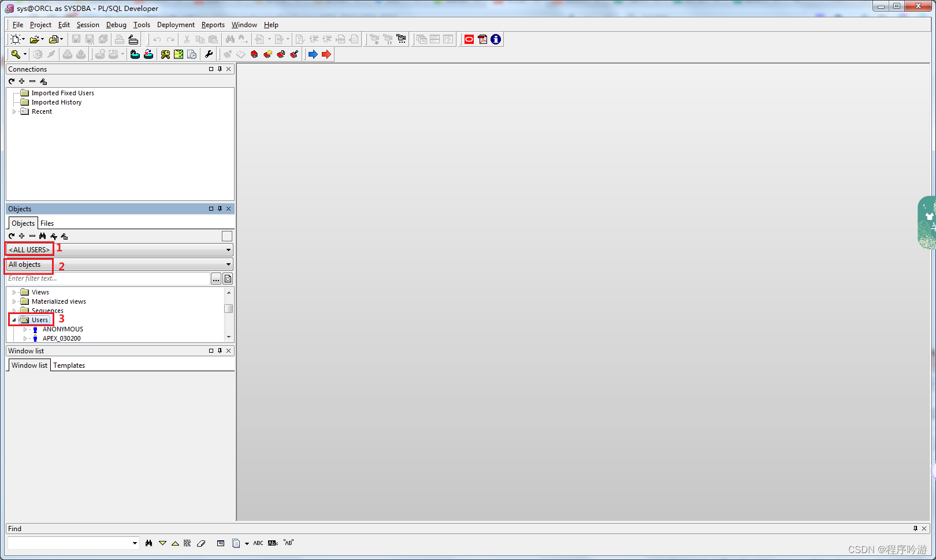Expand the ANONYMOUS user node
This screenshot has height=560, width=936.
point(25,329)
